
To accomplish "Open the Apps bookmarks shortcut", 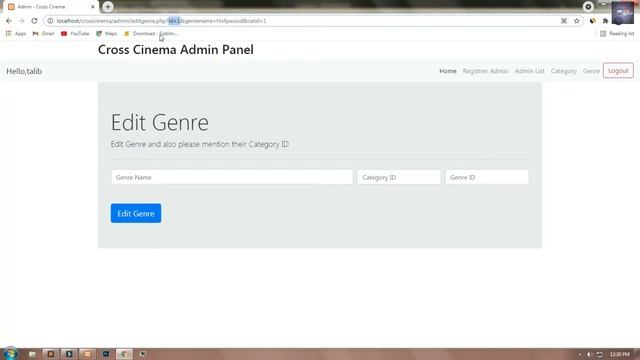I will [16, 33].
